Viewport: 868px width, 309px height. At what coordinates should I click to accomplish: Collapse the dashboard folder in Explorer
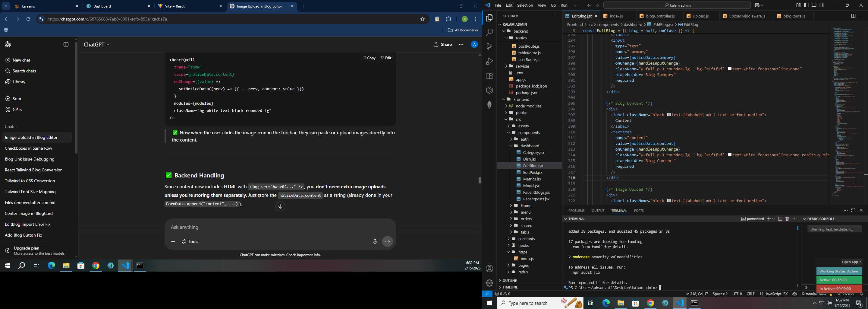click(511, 146)
